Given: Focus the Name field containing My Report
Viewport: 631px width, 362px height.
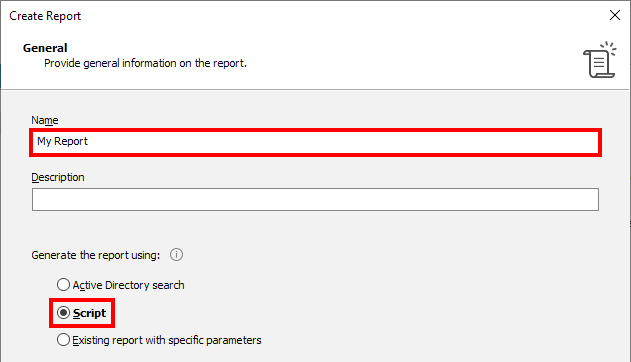Looking at the screenshot, I should pos(315,142).
